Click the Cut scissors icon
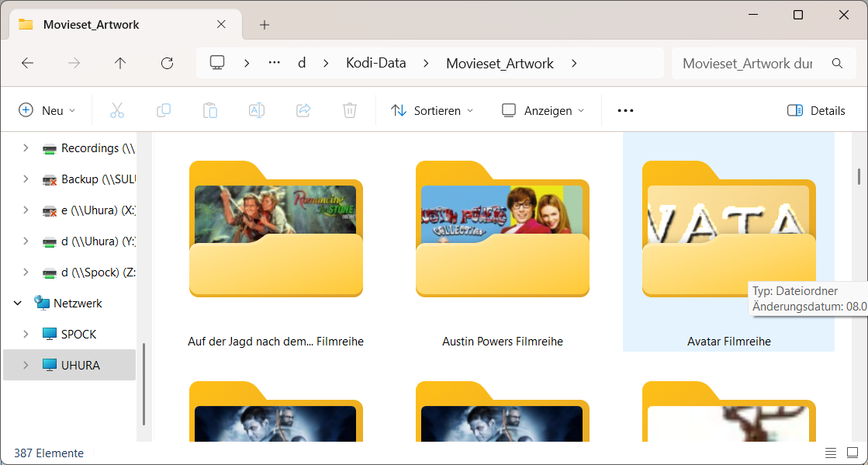Viewport: 868px width, 465px height. pos(117,110)
